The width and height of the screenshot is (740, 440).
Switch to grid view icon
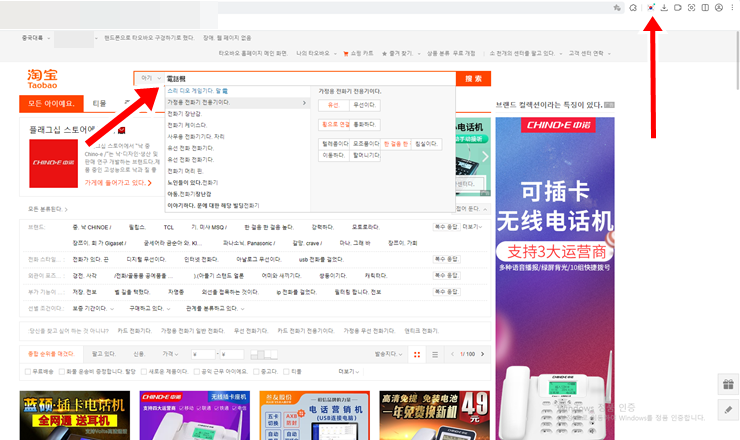[x=417, y=355]
